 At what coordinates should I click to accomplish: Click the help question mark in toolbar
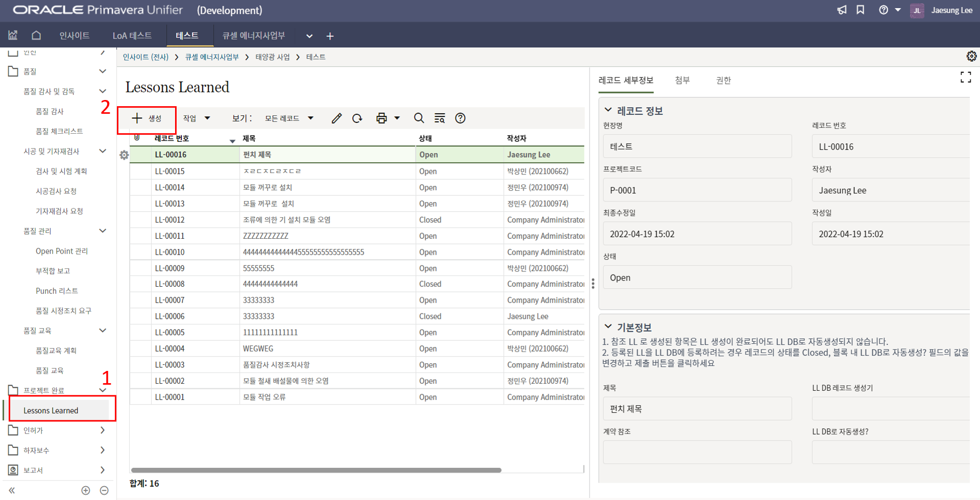[x=460, y=118]
